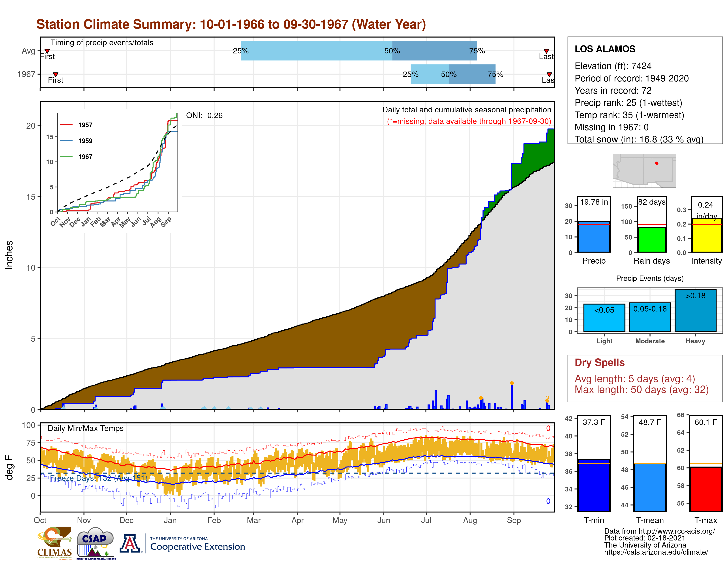Click the Avg Last red triangle marker
Viewport: 728px width, 563px height.
tap(546, 51)
